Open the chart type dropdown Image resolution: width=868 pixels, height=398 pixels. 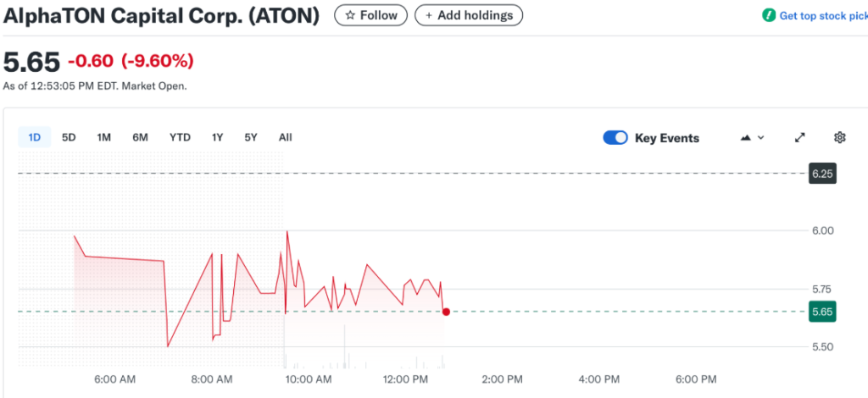[x=753, y=138]
